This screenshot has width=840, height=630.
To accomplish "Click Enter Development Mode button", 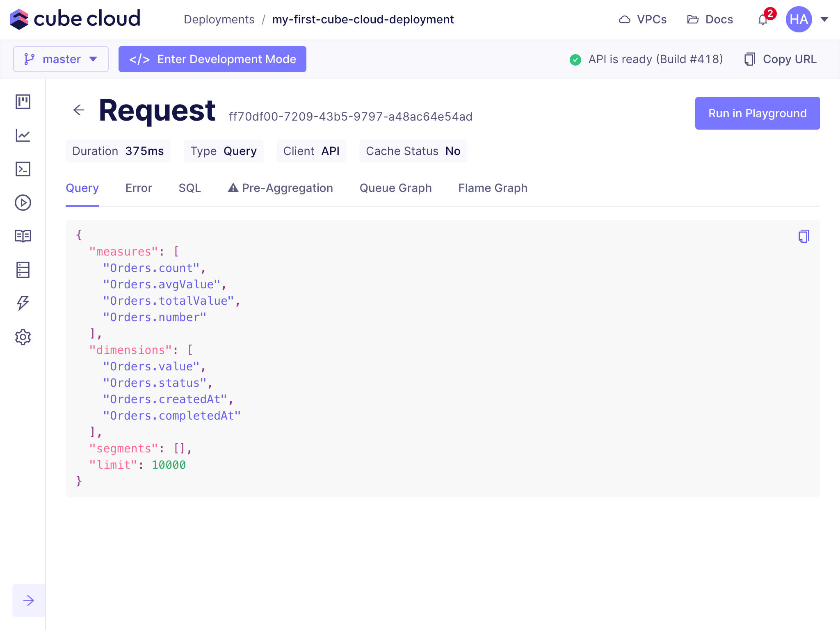I will (212, 59).
